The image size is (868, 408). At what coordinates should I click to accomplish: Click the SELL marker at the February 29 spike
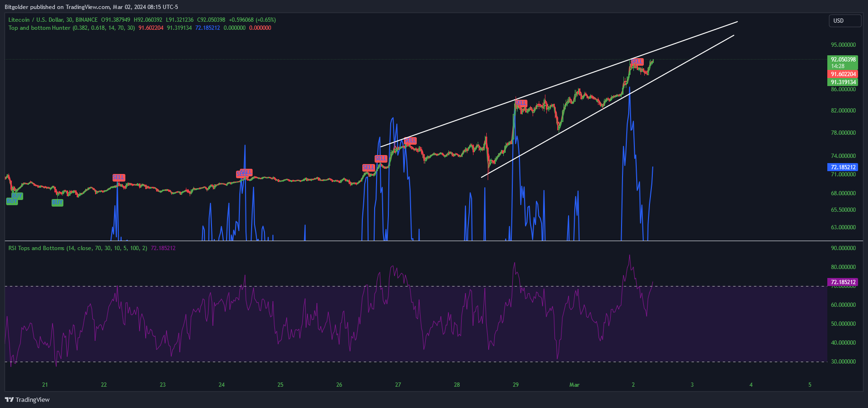point(521,103)
